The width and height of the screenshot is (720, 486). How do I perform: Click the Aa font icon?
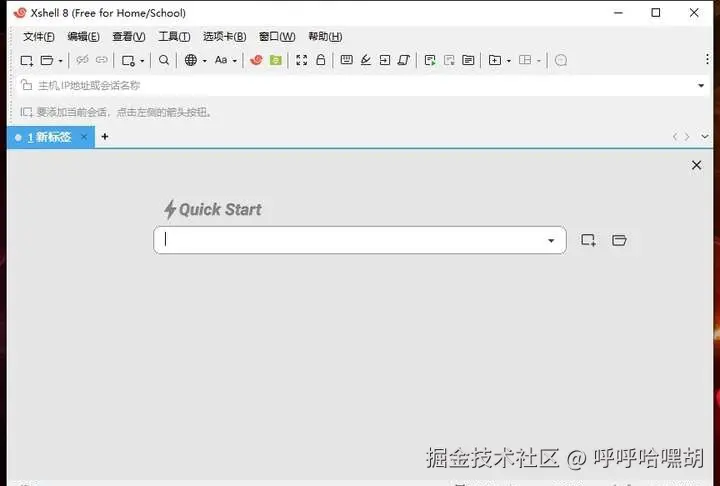(221, 60)
